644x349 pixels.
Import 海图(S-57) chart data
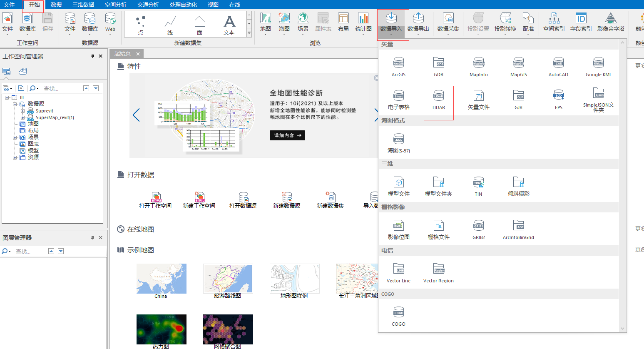point(398,143)
